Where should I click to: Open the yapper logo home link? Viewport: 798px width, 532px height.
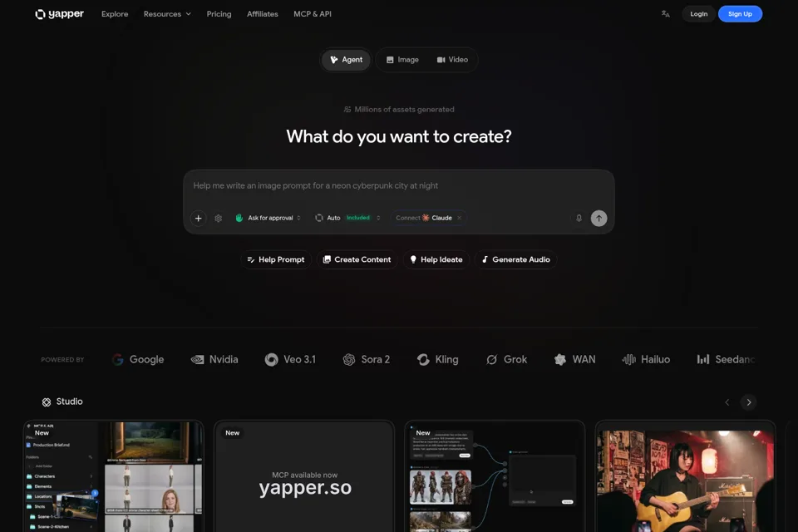click(60, 14)
